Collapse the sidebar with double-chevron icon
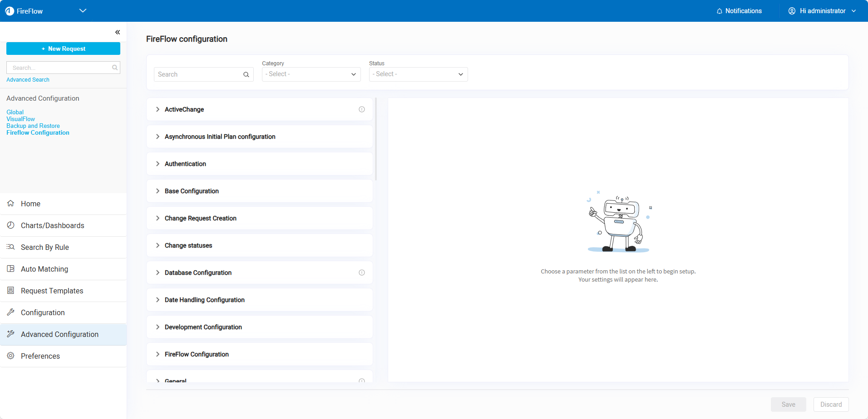 pos(118,32)
